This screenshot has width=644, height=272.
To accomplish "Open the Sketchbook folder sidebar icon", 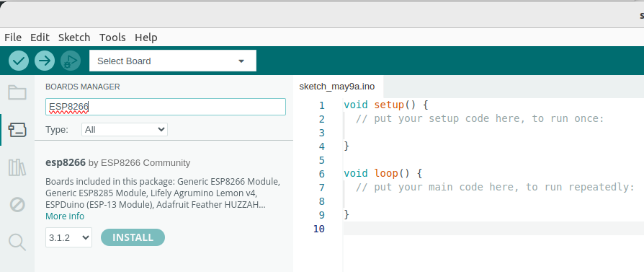I will 17,92.
